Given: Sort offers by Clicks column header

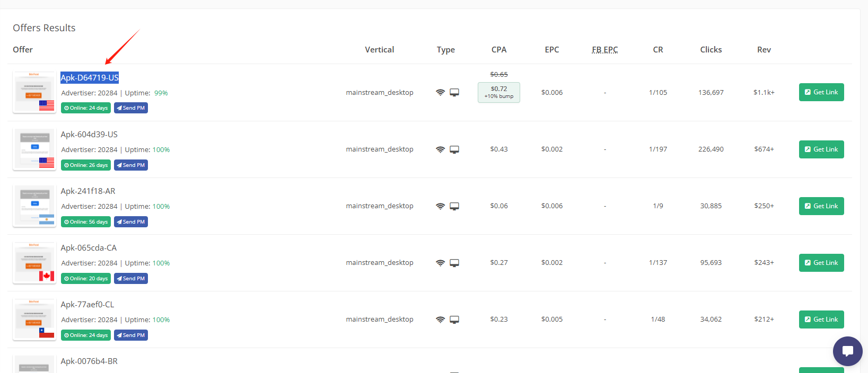Looking at the screenshot, I should [x=711, y=50].
